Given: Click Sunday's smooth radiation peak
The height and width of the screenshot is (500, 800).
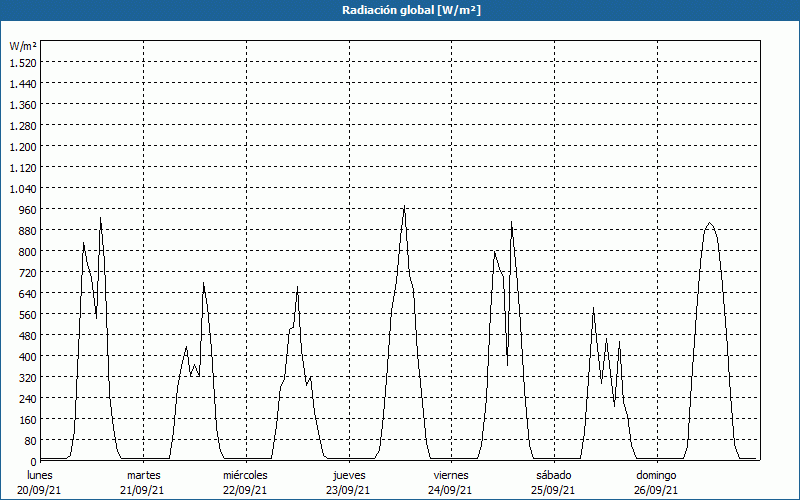Looking at the screenshot, I should pos(710,223).
